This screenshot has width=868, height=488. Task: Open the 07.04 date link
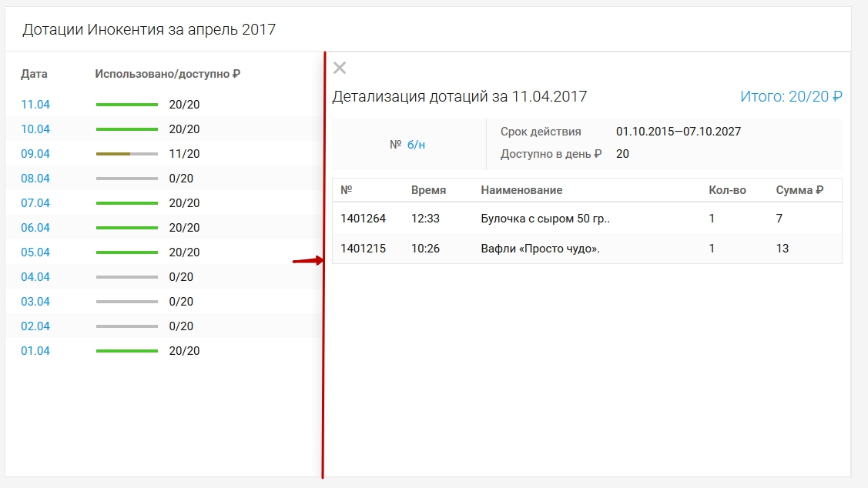click(x=35, y=203)
